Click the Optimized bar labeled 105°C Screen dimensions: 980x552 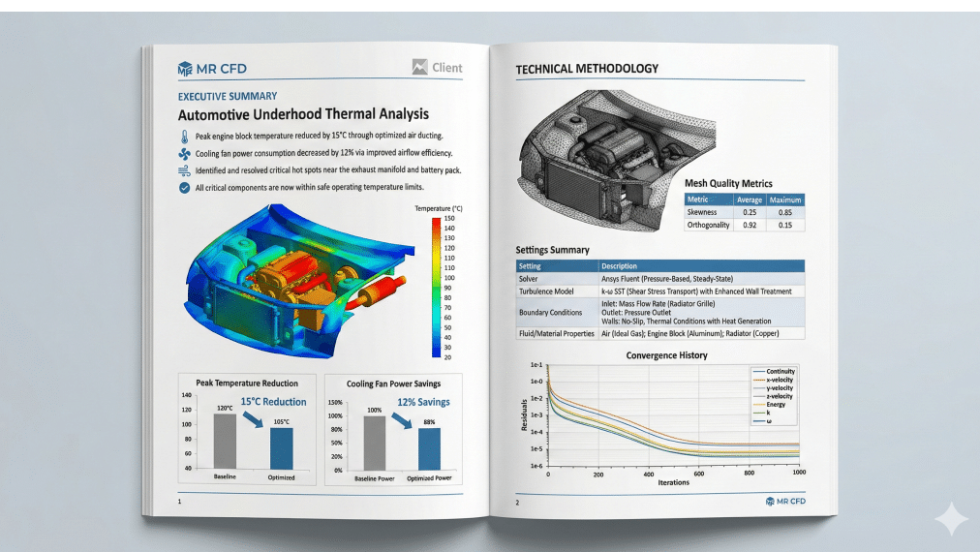(282, 448)
